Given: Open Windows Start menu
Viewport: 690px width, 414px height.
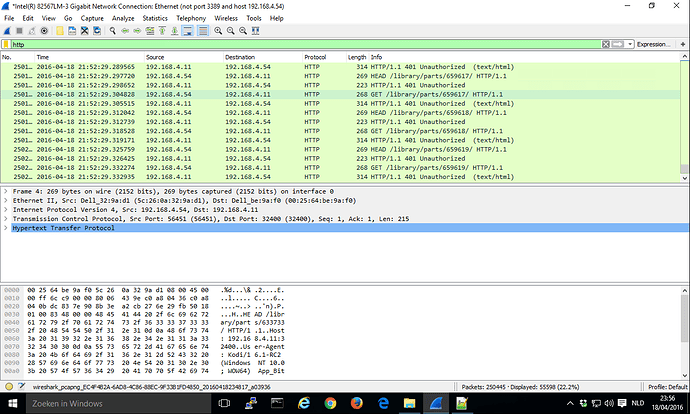Looking at the screenshot, I should coord(12,403).
